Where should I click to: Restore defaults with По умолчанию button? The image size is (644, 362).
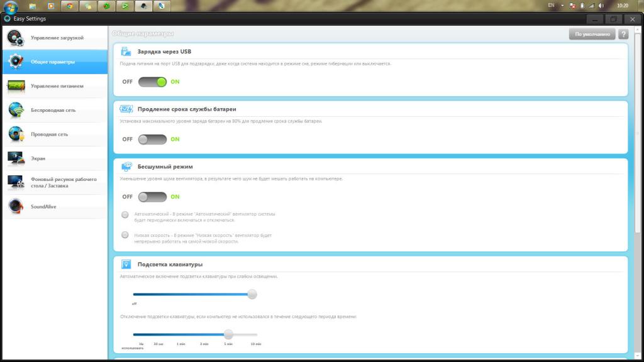(592, 34)
